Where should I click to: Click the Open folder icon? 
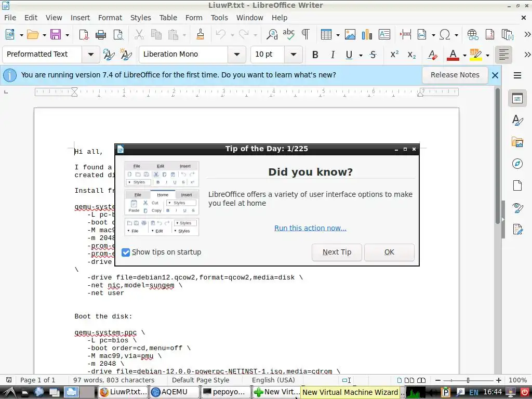click(x=33, y=34)
